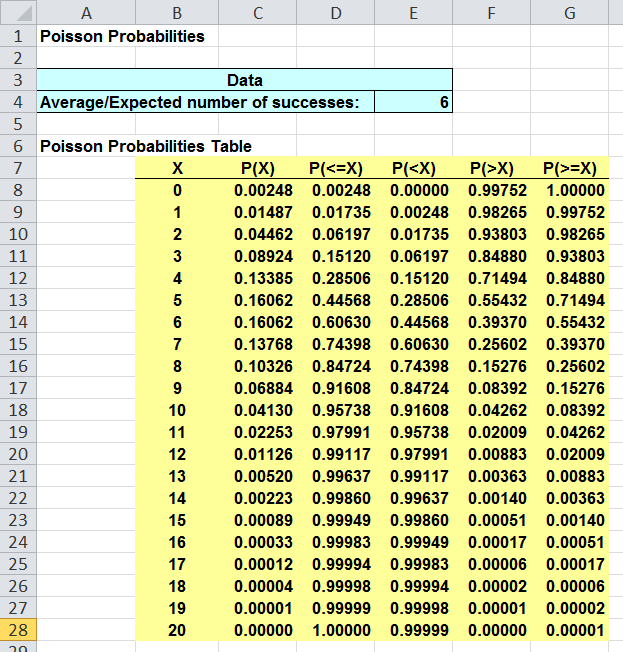Click the input cell containing 6
This screenshot has width=623, height=652.
(x=413, y=102)
